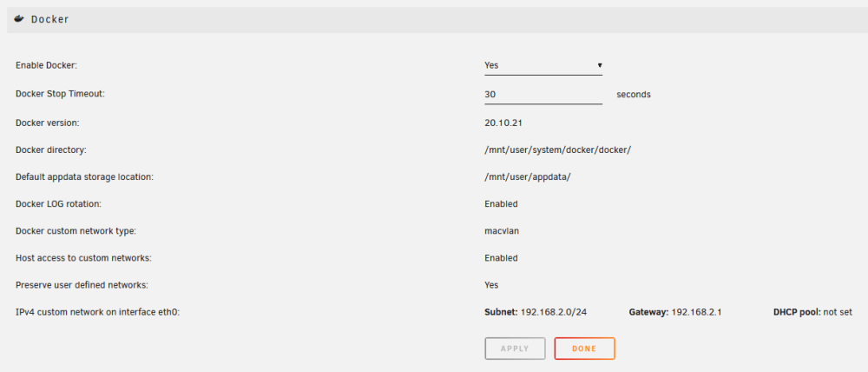The image size is (868, 372).
Task: Click the Host access to custom networks label
Action: (83, 258)
